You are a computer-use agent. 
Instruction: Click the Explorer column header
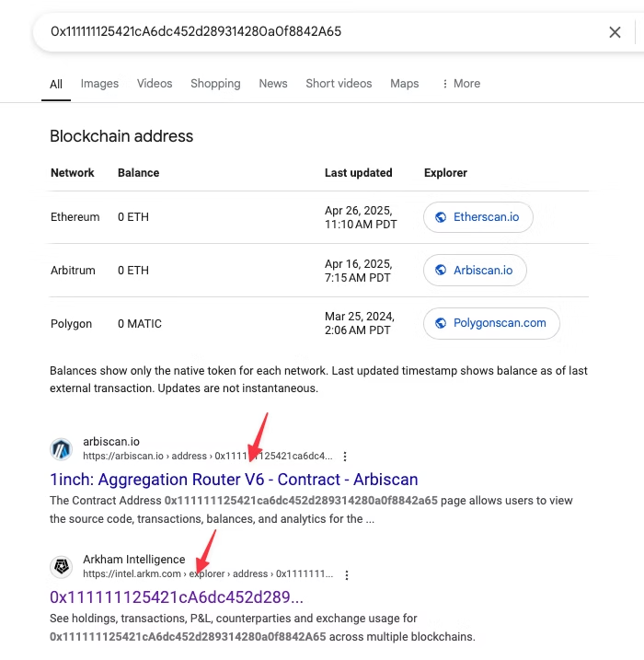point(445,173)
